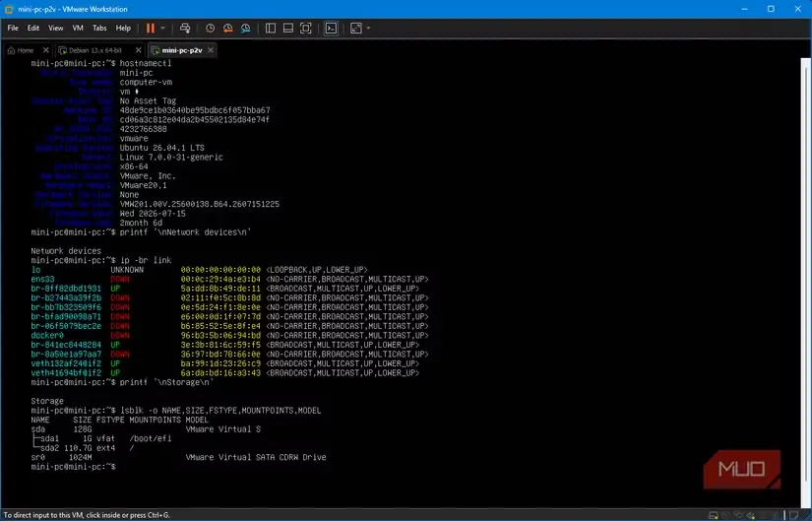Open the Edit menu

[x=33, y=28]
